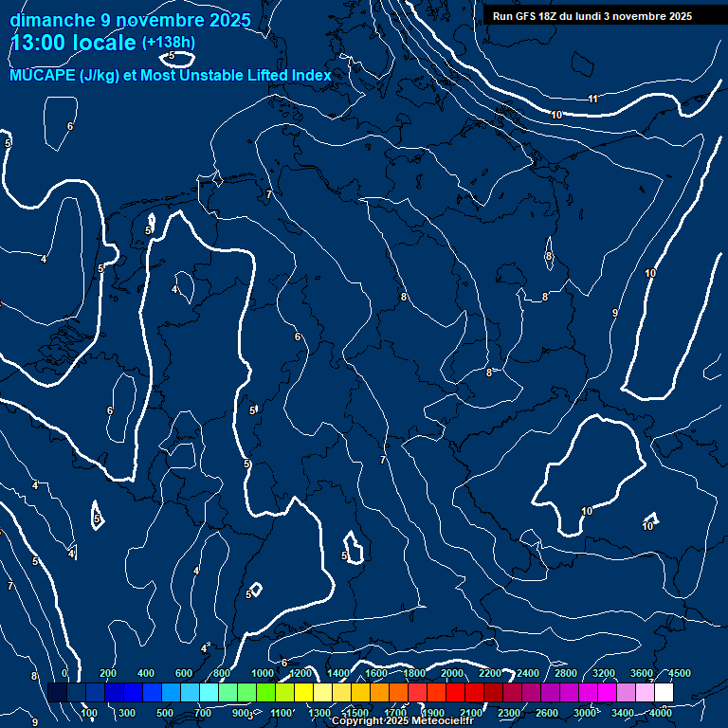Click the legend value "1100"
The image size is (728, 728).
tap(282, 713)
